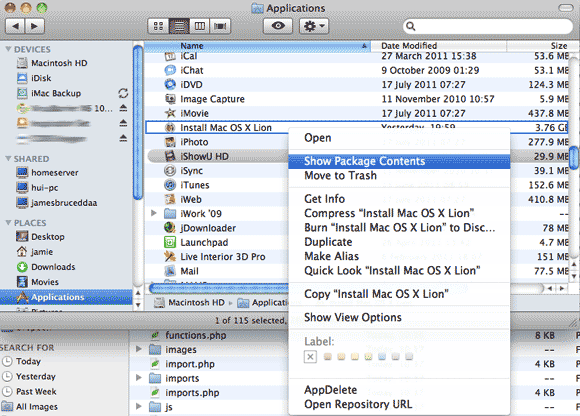The height and width of the screenshot is (416, 580).
Task: Select Launchpad application icon
Action: pos(170,243)
